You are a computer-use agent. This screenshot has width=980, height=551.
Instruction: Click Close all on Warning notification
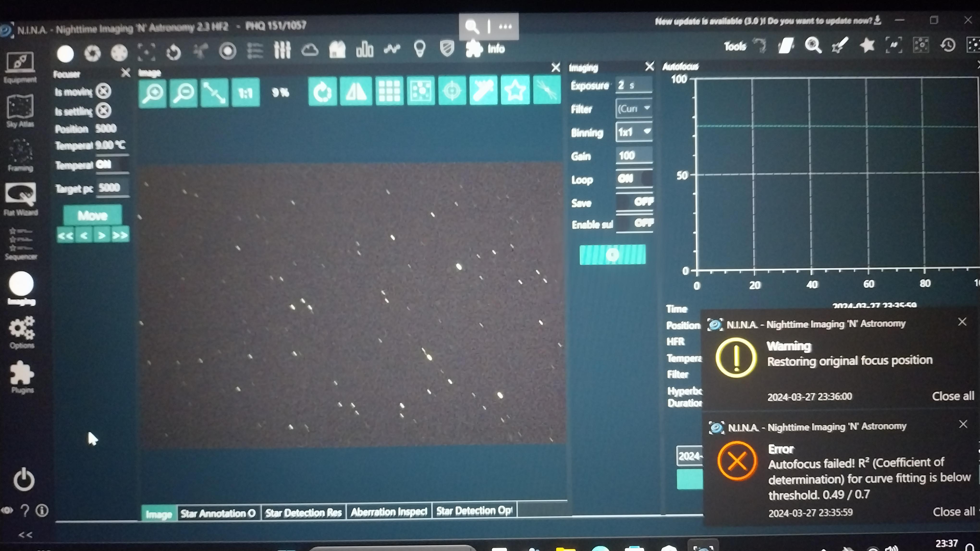click(x=953, y=396)
